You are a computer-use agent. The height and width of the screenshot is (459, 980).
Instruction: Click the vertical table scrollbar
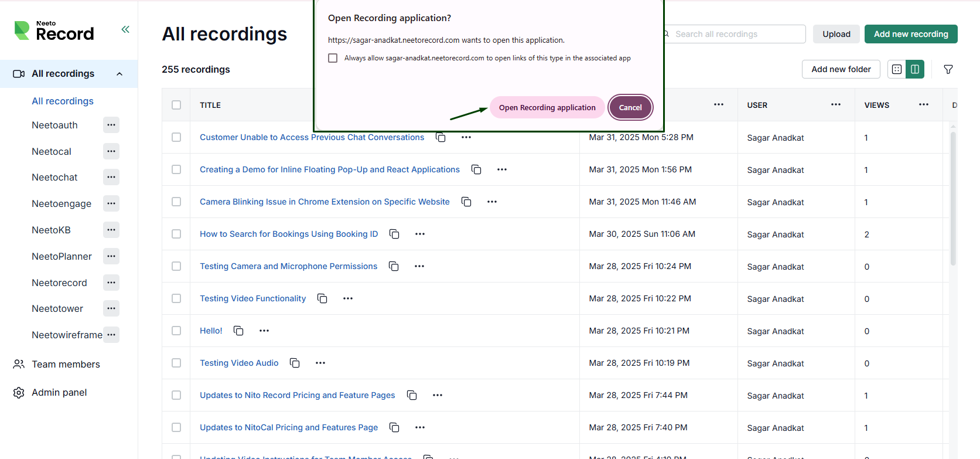point(953,199)
